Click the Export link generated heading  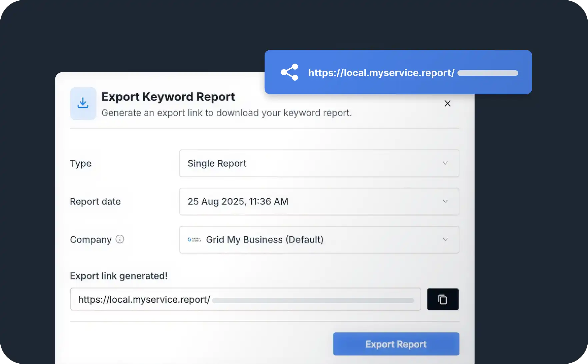[x=119, y=276]
